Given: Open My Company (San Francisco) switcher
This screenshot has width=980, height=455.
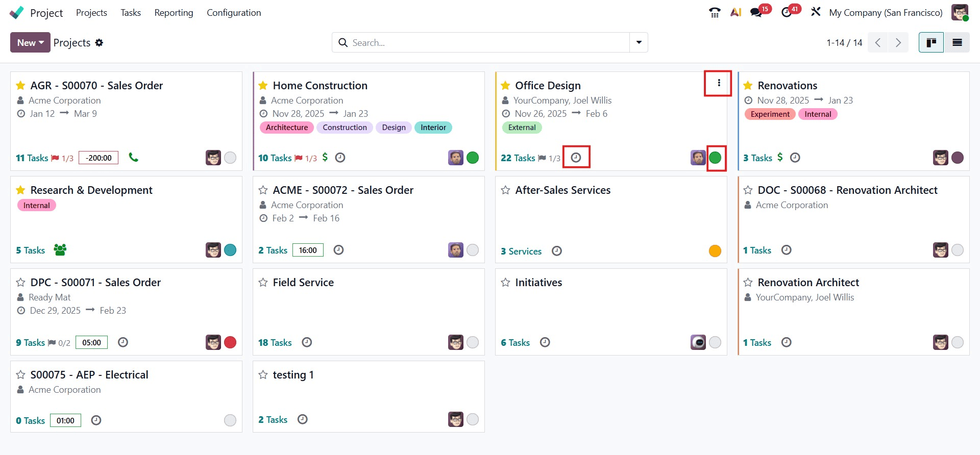Looking at the screenshot, I should [886, 12].
